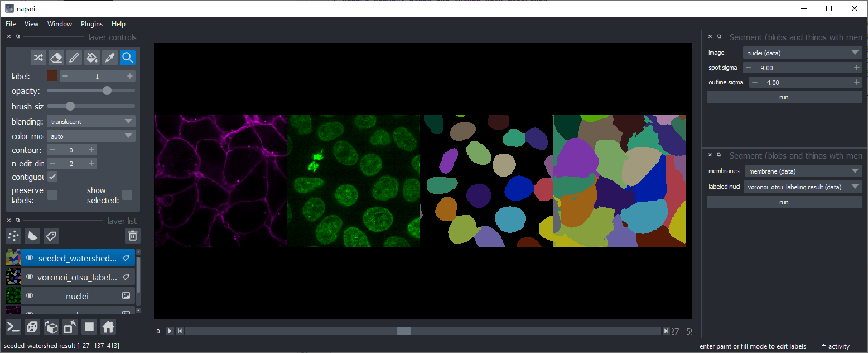
Task: Run the spot sigma segmentation
Action: [x=784, y=97]
